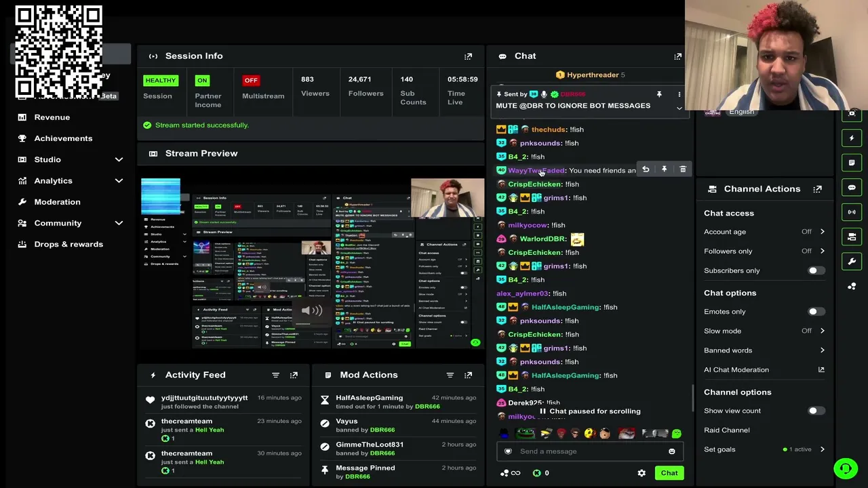
Task: Insert the green Pepe frog emote
Action: pyautogui.click(x=526, y=434)
